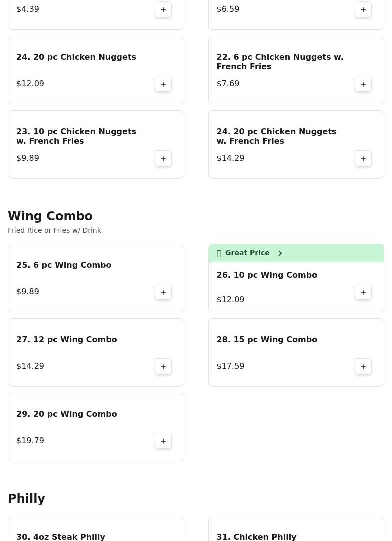Add the $4.39 item to cart
The image size is (392, 541).
click(x=163, y=9)
